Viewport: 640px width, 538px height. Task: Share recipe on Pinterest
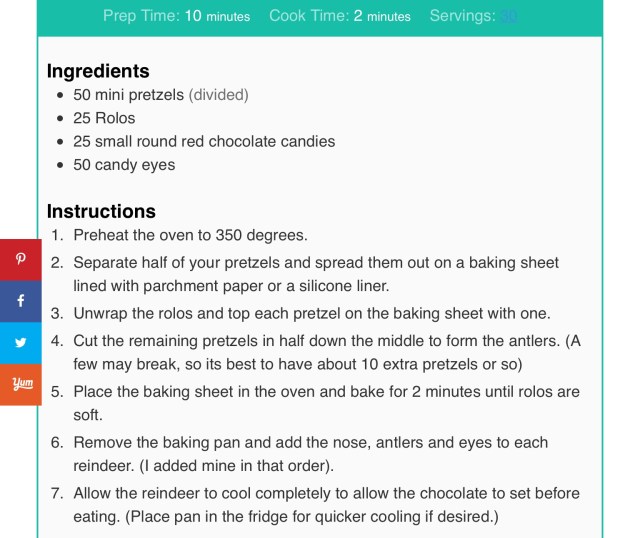[x=20, y=259]
